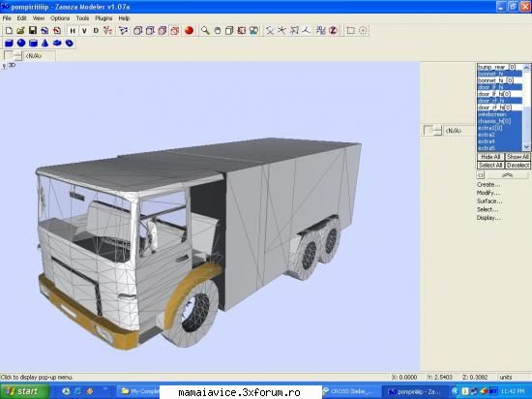Create a blue sphere primitive

[21, 44]
